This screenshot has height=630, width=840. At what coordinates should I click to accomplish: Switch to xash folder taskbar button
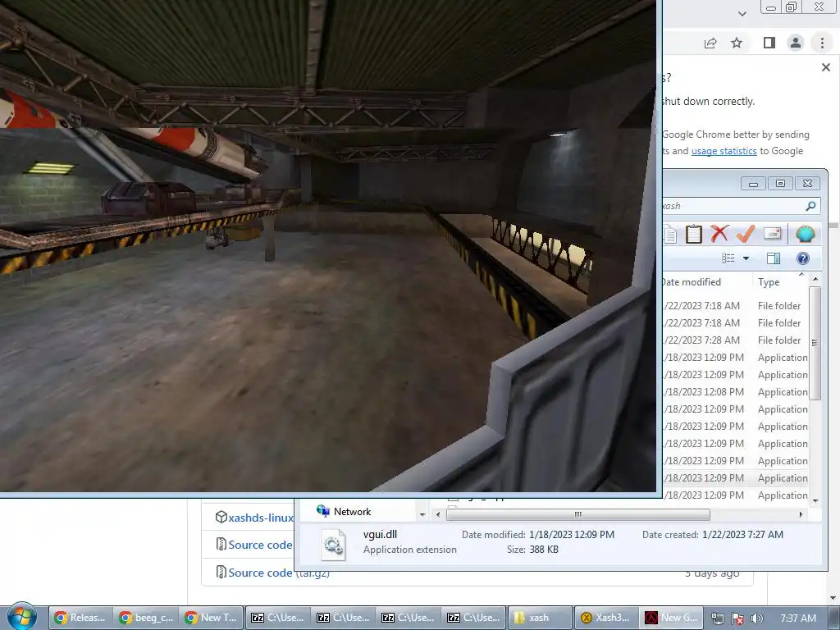(x=539, y=618)
